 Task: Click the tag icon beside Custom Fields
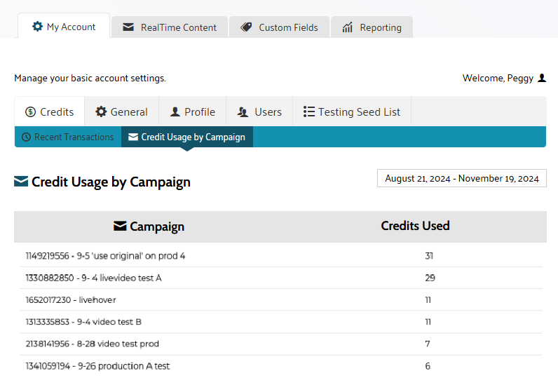pyautogui.click(x=246, y=27)
